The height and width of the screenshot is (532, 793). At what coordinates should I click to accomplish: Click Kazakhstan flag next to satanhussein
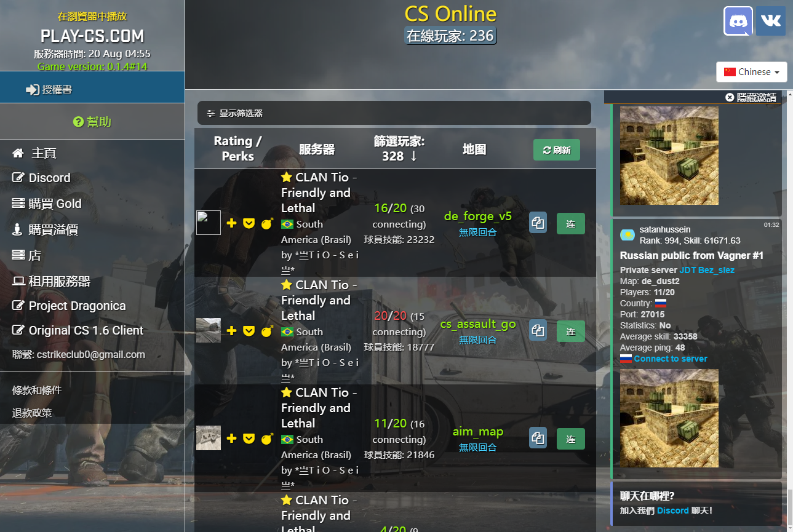click(x=628, y=235)
